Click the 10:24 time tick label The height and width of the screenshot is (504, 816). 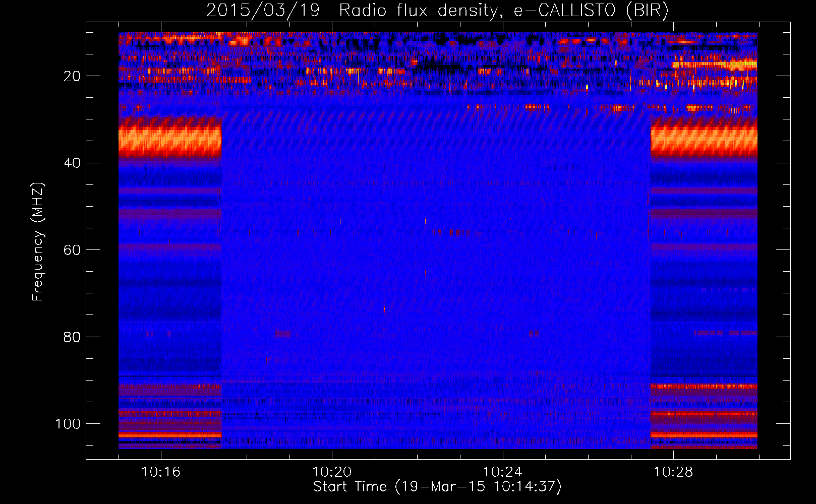[x=503, y=472]
